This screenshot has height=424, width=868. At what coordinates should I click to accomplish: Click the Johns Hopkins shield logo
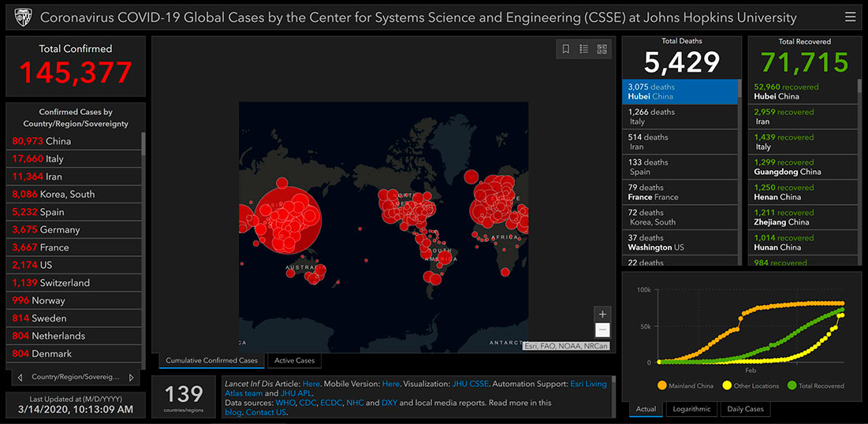[x=23, y=17]
